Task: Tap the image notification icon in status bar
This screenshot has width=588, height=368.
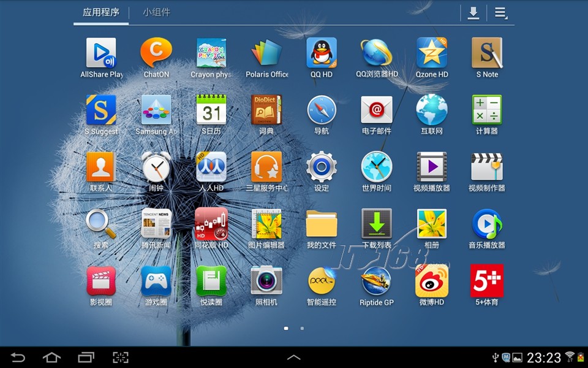Action: (x=518, y=357)
